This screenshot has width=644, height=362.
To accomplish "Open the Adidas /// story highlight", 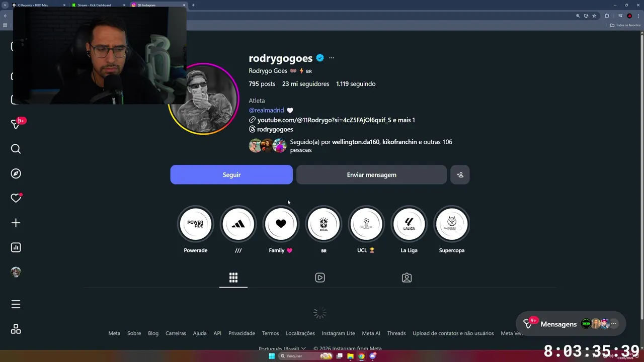I will (x=238, y=224).
